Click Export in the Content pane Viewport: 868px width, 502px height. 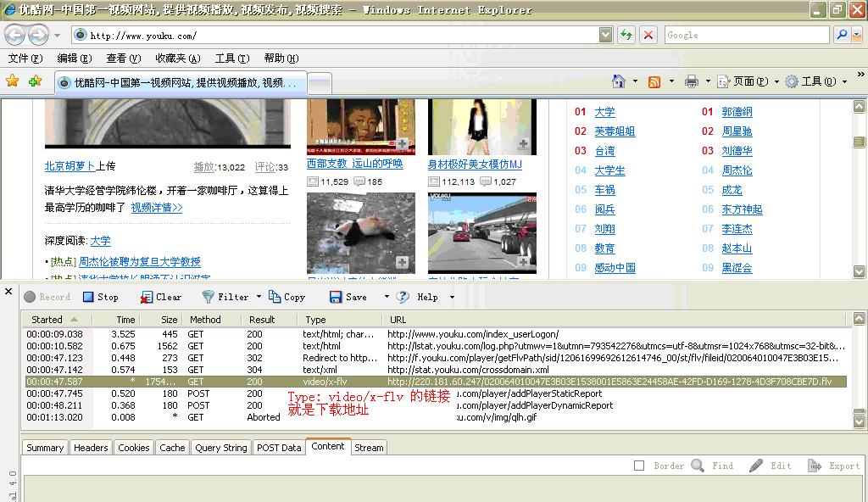[x=834, y=466]
